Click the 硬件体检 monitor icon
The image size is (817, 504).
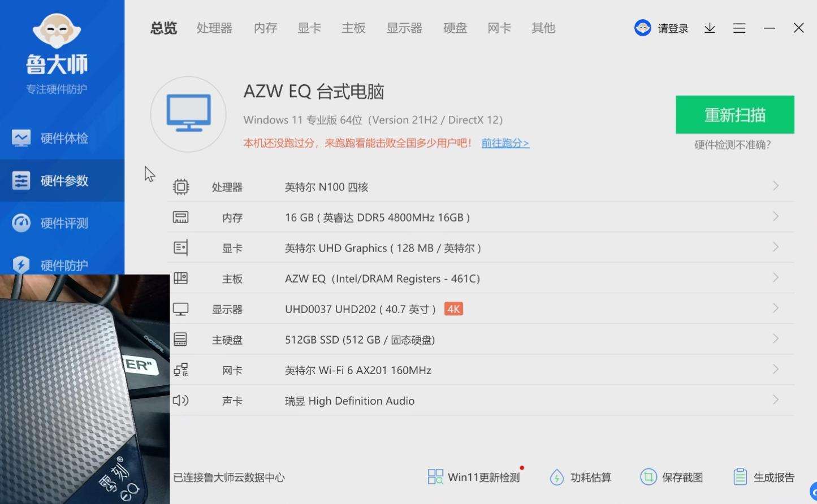pyautogui.click(x=21, y=138)
